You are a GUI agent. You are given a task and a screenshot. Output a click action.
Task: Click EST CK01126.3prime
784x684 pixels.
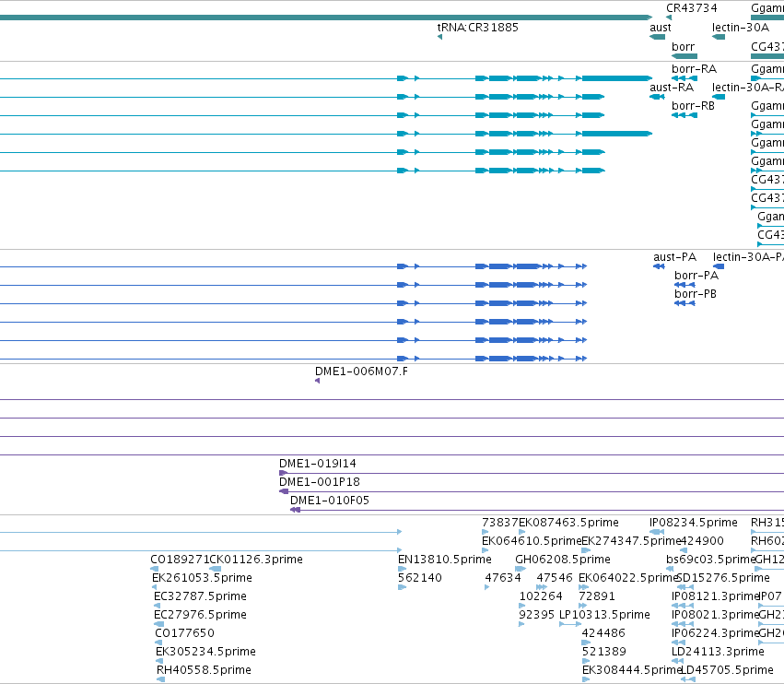click(256, 560)
